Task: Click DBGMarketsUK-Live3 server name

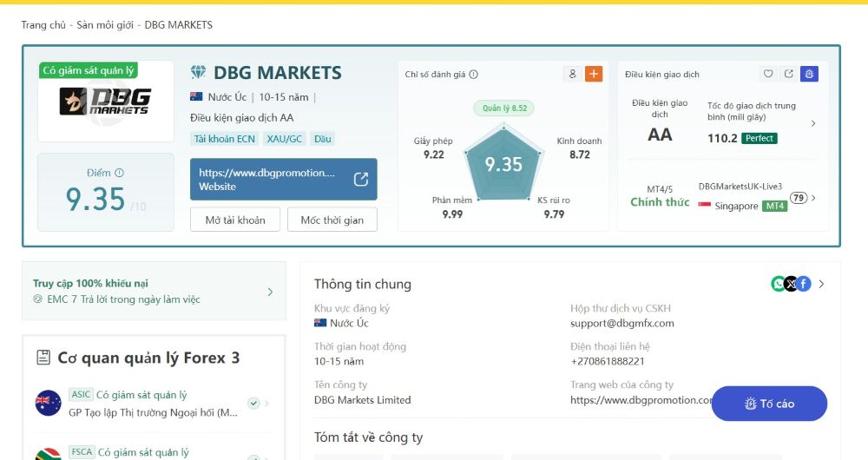Action: (740, 187)
